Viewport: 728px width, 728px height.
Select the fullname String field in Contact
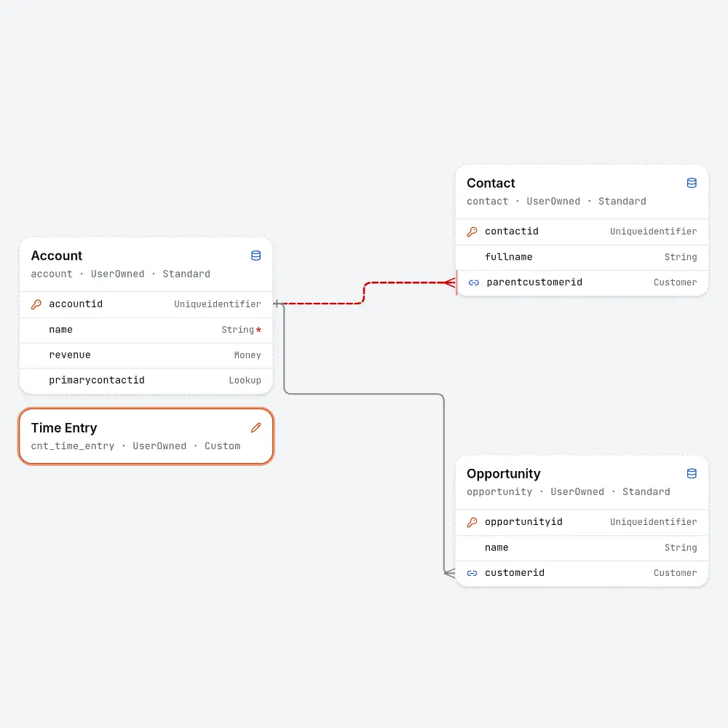click(x=582, y=257)
